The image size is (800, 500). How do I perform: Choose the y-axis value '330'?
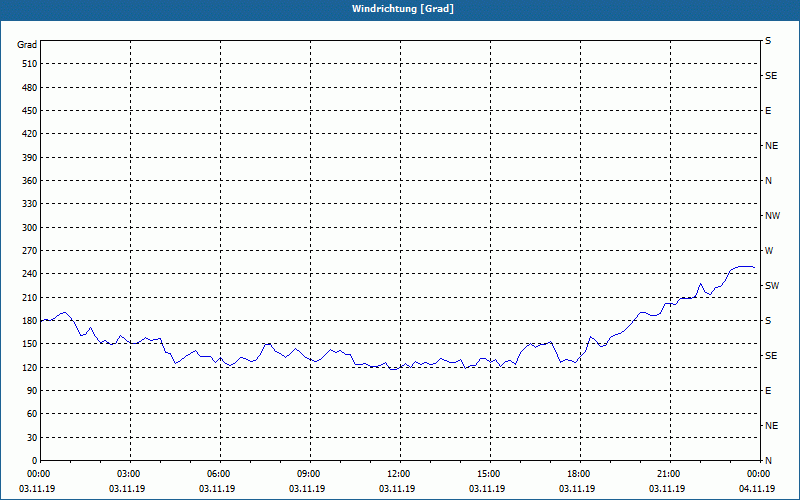click(30, 204)
